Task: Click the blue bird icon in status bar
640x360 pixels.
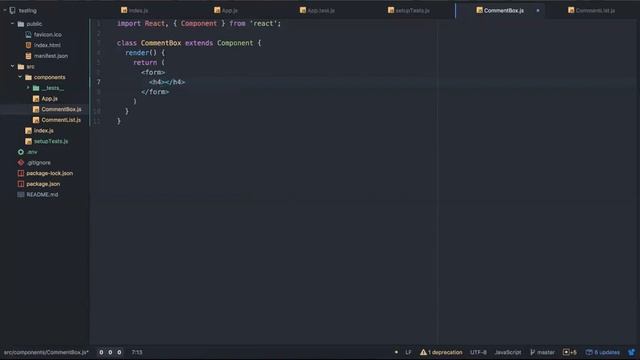Action: [x=631, y=352]
